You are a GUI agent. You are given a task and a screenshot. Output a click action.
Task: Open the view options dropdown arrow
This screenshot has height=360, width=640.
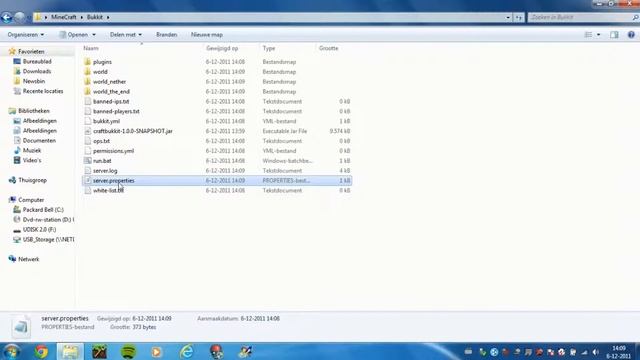click(x=598, y=35)
